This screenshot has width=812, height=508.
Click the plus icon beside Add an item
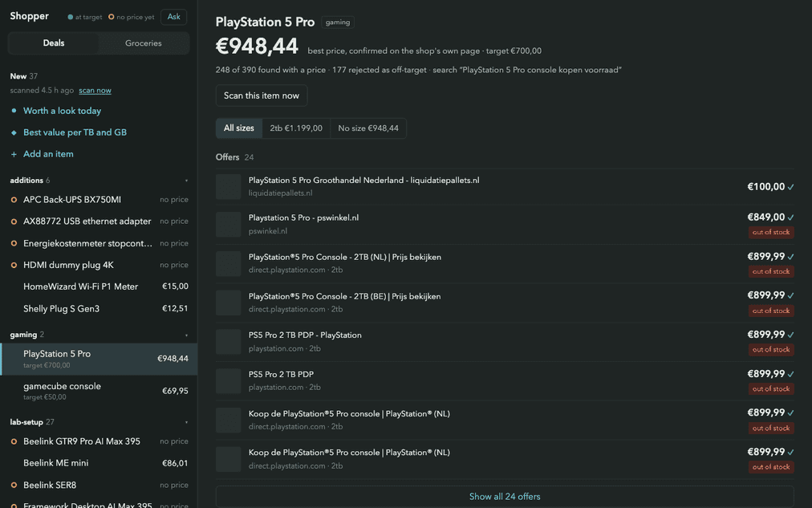[x=14, y=154]
